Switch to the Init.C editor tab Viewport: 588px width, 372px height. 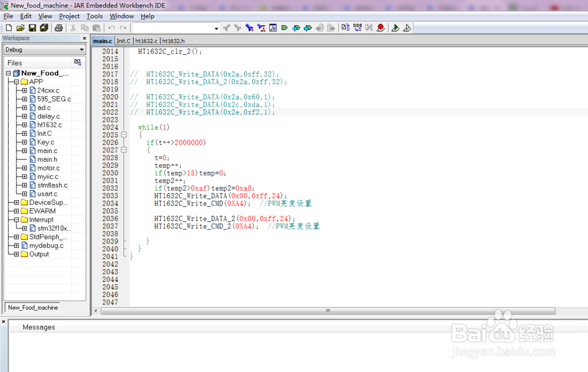point(123,41)
